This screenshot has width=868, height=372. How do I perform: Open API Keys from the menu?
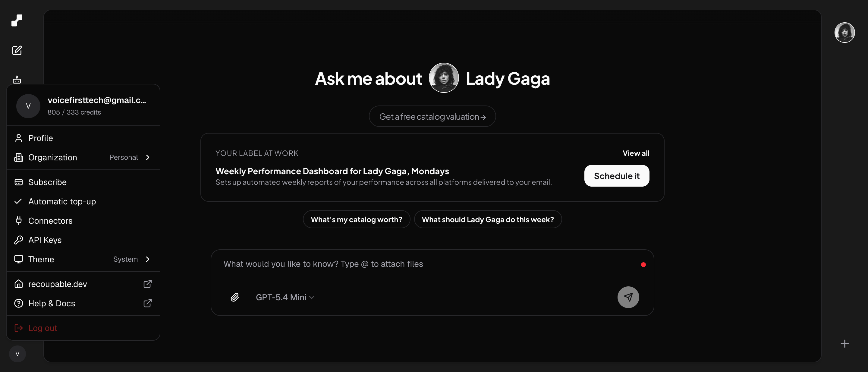coord(83,240)
